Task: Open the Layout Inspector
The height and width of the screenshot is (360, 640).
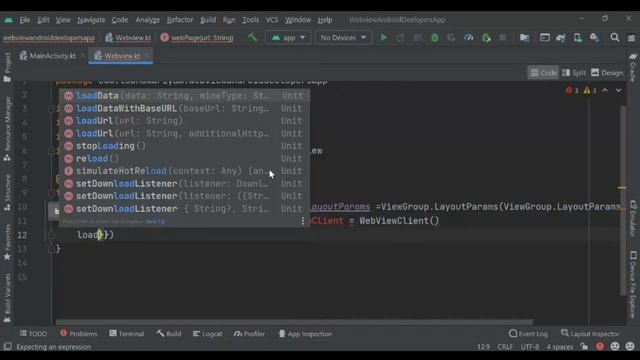Action: point(590,333)
